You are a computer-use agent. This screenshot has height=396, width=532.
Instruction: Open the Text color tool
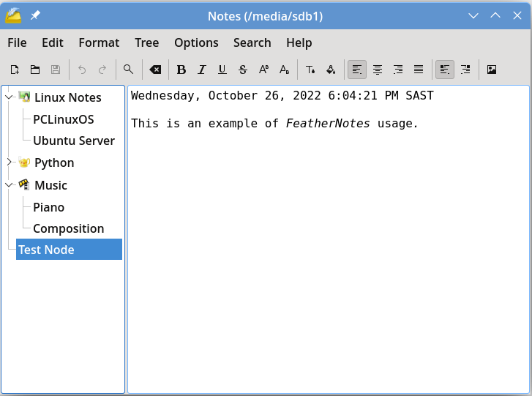[310, 70]
